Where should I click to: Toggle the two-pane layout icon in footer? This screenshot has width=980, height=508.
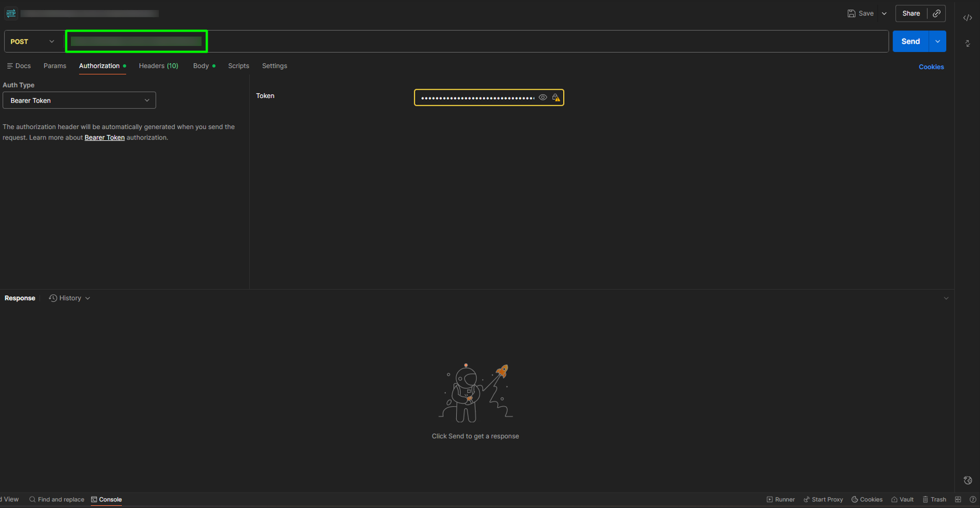pyautogui.click(x=958, y=499)
